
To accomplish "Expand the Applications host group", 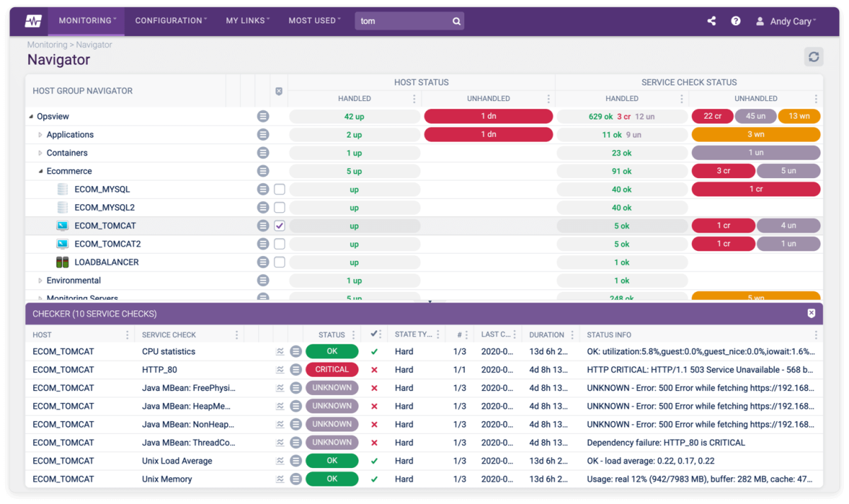I will point(40,134).
